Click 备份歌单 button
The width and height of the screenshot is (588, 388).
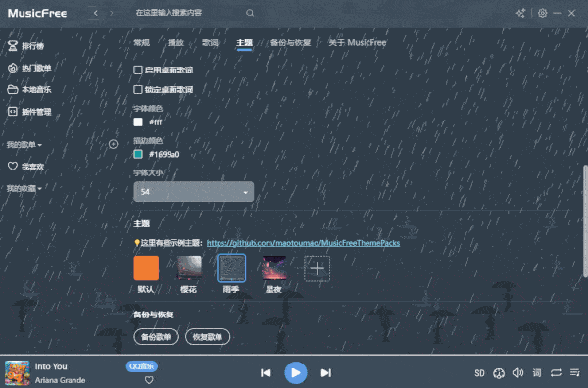point(156,337)
